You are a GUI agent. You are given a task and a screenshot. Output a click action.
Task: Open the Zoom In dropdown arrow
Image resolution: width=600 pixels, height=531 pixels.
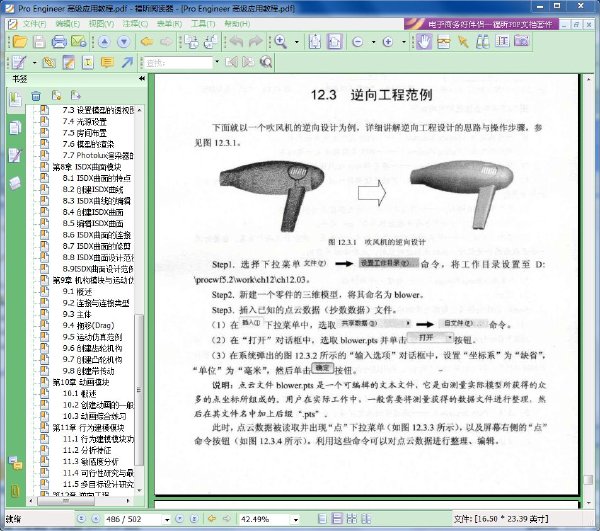pyautogui.click(x=404, y=42)
